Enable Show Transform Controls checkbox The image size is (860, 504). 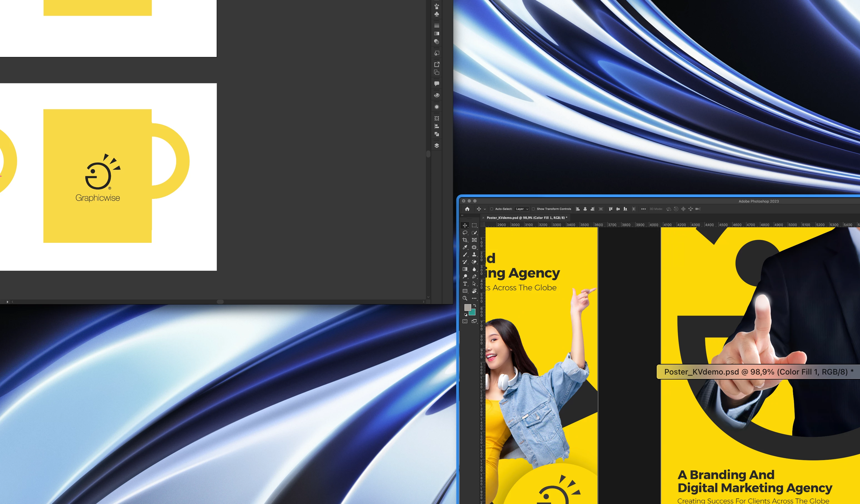(x=533, y=209)
